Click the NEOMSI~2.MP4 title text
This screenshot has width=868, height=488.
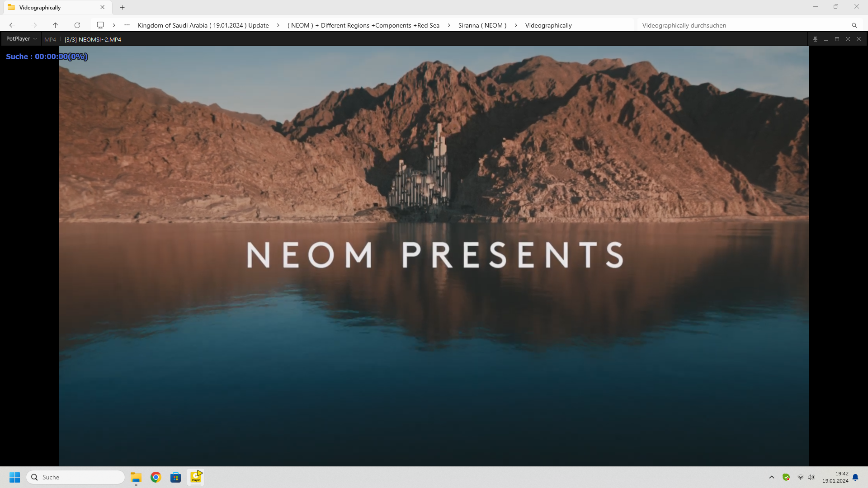tap(100, 40)
